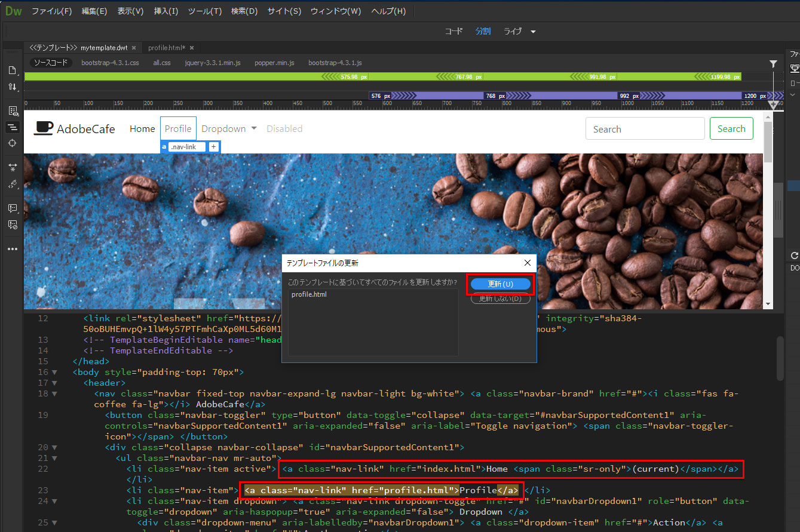Collapse code line 16 body fold arrow

pyautogui.click(x=54, y=373)
